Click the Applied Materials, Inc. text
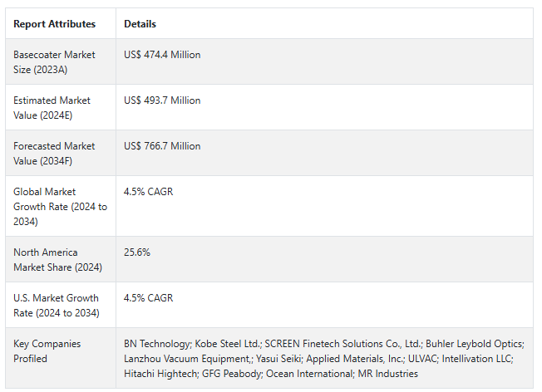 click(x=355, y=359)
